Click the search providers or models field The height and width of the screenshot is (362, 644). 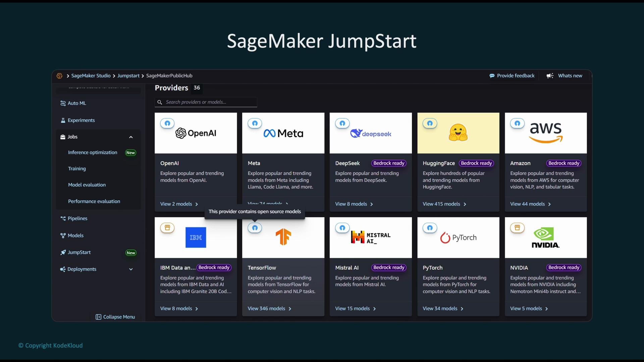206,102
